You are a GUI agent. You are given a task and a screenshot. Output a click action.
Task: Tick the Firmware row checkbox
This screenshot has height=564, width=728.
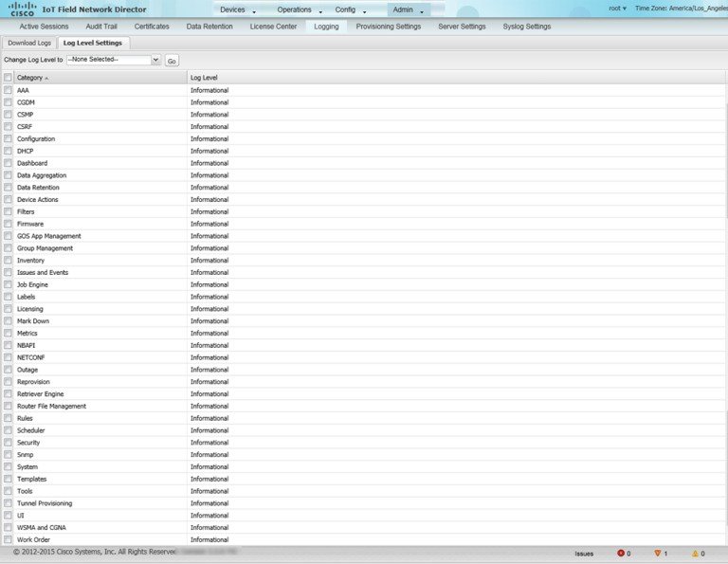pyautogui.click(x=8, y=224)
